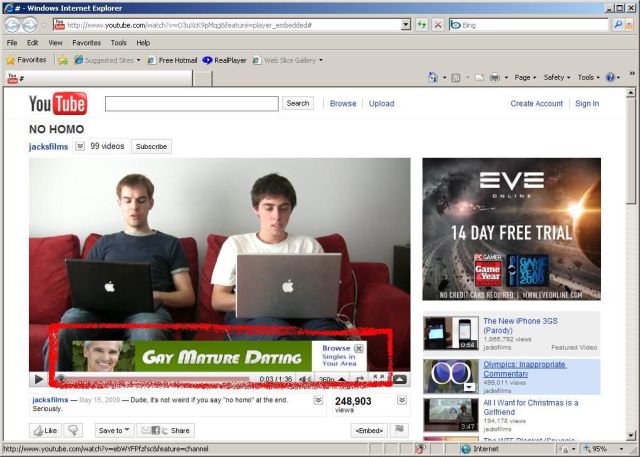640x457 pixels.
Task: Open the Tools menu in menu bar
Action: 118,43
